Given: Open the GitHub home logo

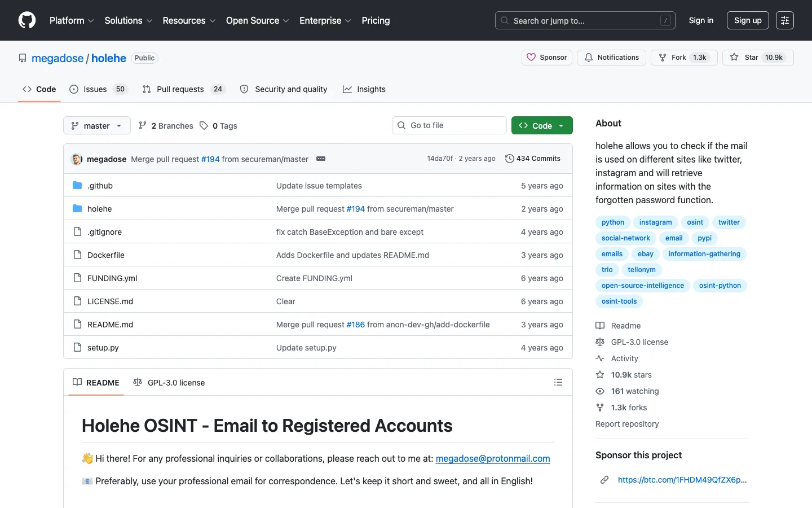Looking at the screenshot, I should tap(27, 20).
